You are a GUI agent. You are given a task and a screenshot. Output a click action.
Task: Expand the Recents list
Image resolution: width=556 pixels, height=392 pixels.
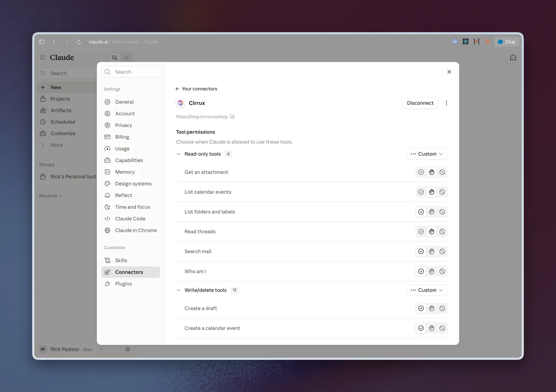tap(51, 196)
